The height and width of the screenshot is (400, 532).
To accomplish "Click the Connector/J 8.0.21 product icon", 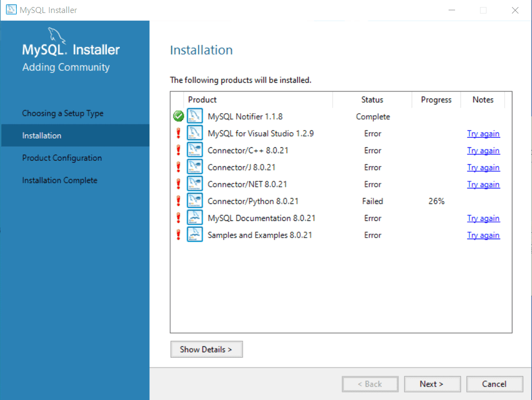I will pyautogui.click(x=194, y=167).
